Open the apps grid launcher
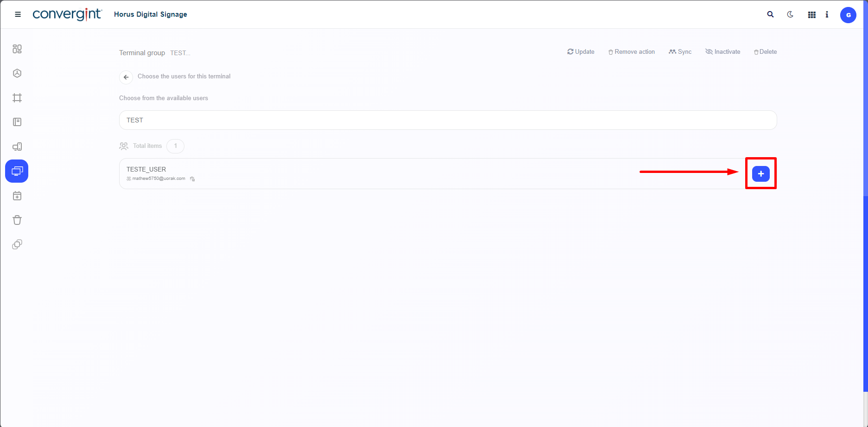 pos(811,15)
